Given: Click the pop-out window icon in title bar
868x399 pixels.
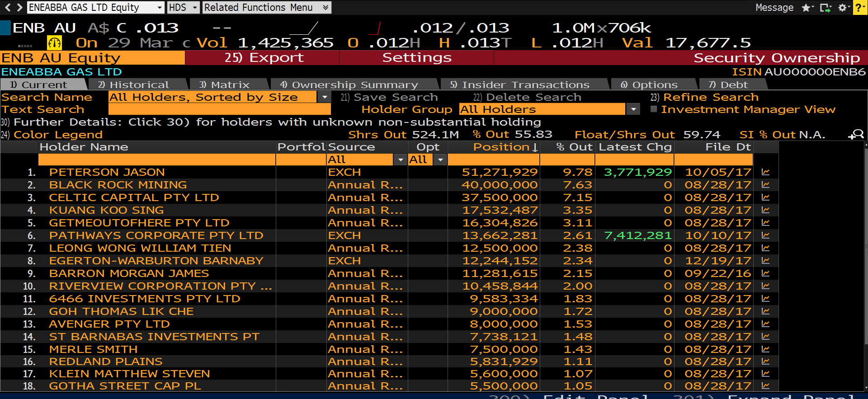Looking at the screenshot, I should (x=826, y=8).
